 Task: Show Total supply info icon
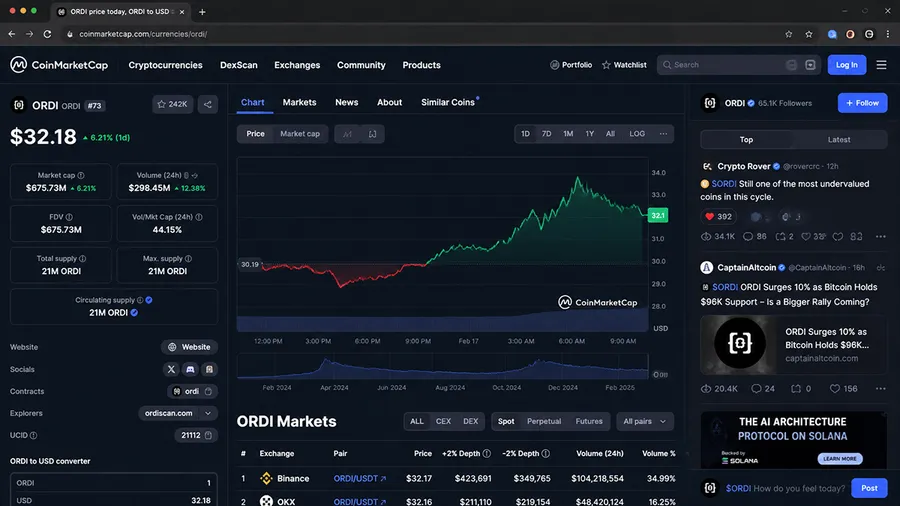[x=83, y=259]
